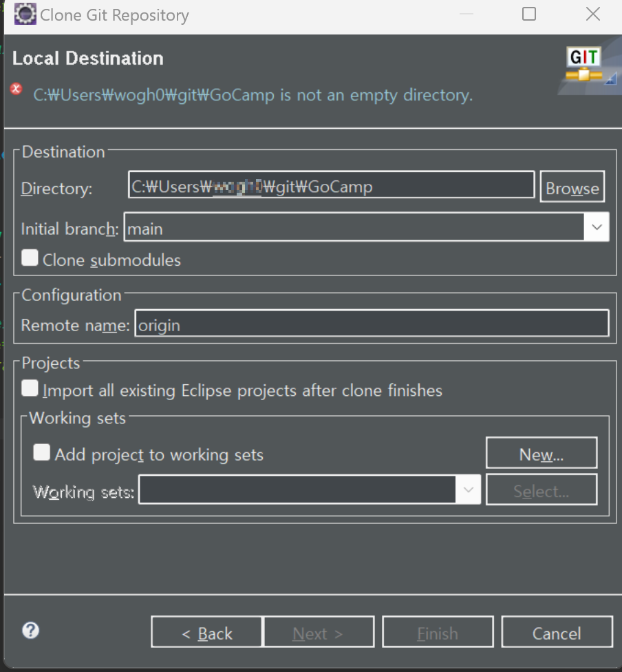Image resolution: width=622 pixels, height=672 pixels.
Task: Close the Clone Git Repository window
Action: coord(593,14)
